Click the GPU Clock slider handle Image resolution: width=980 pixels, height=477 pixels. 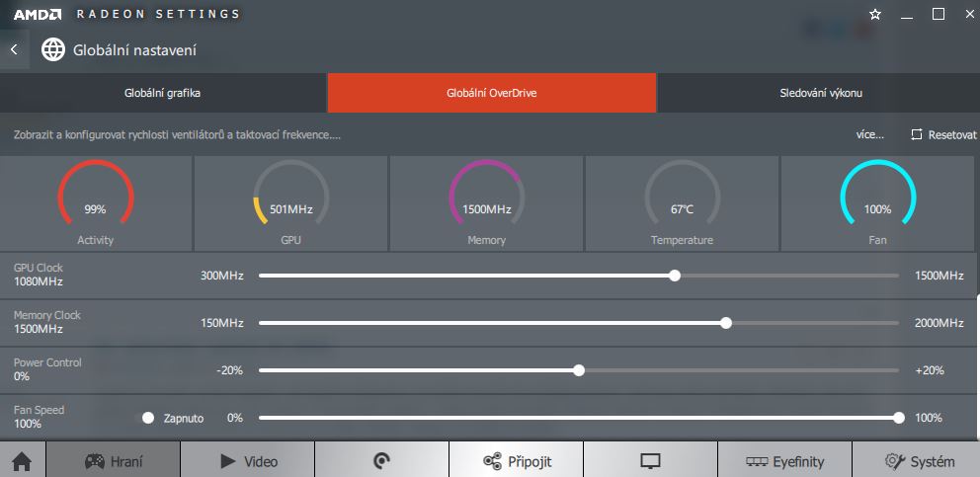click(675, 276)
